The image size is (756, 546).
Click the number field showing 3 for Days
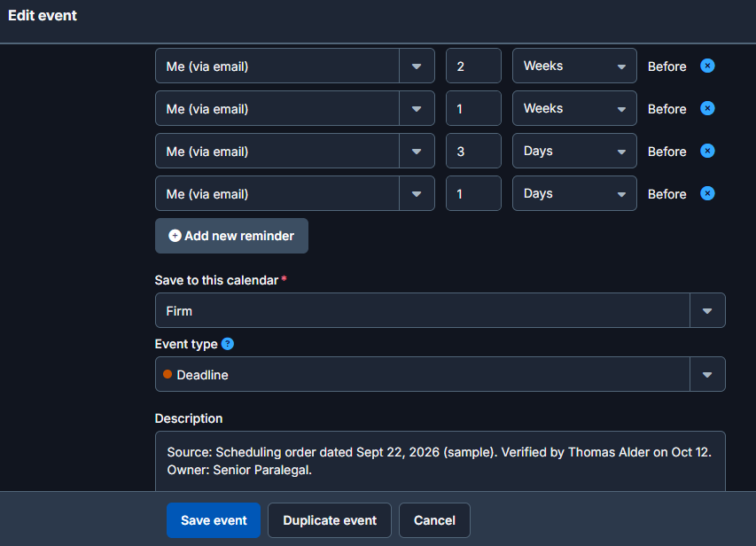click(473, 151)
